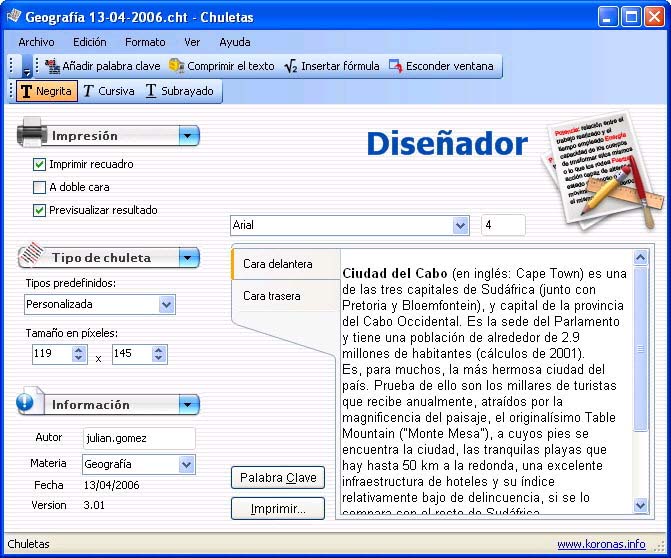This screenshot has width=671, height=558.
Task: Click the Insertar fórmula square root icon
Action: pos(291,66)
